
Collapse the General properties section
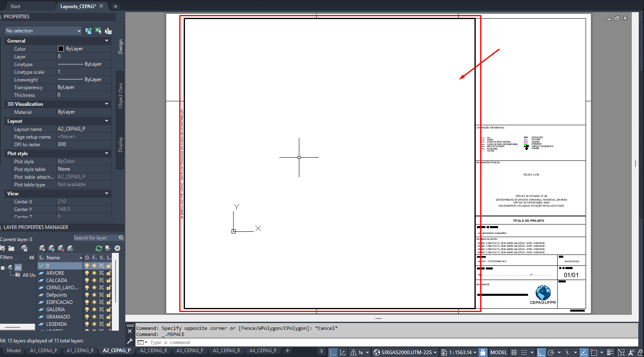tap(107, 41)
